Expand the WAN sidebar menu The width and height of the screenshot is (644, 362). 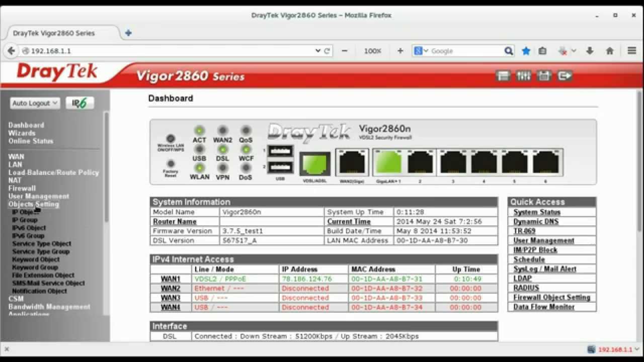[16, 157]
